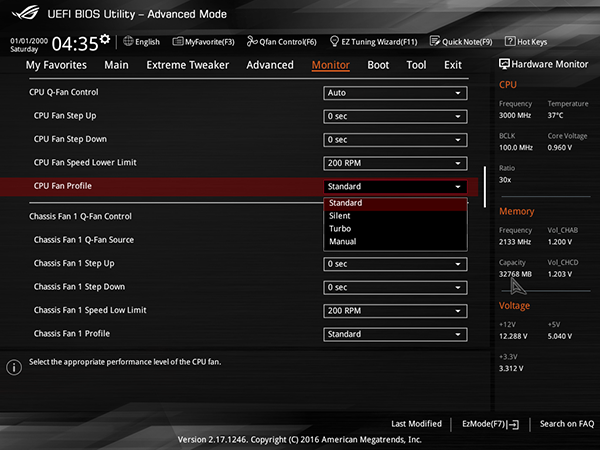Screen dimensions: 600x450
Task: Click the 01/01/2000 Saturday date
Action: tap(29, 45)
